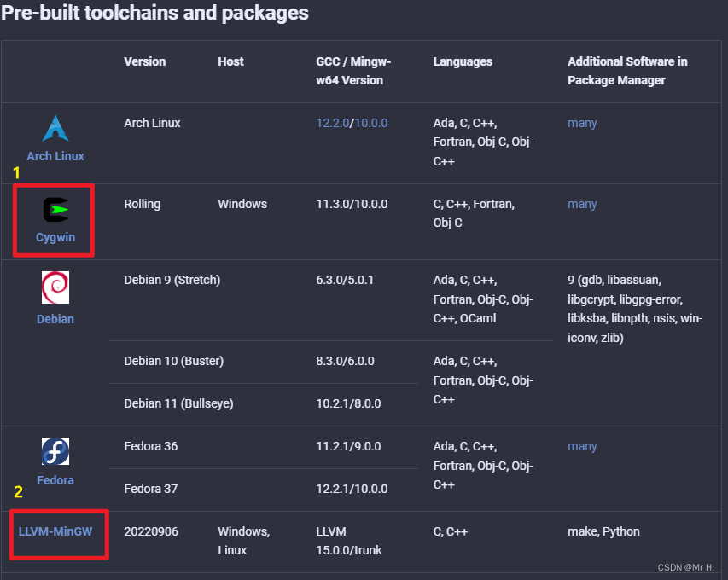Click the Version column header
The image size is (728, 580).
pos(145,61)
